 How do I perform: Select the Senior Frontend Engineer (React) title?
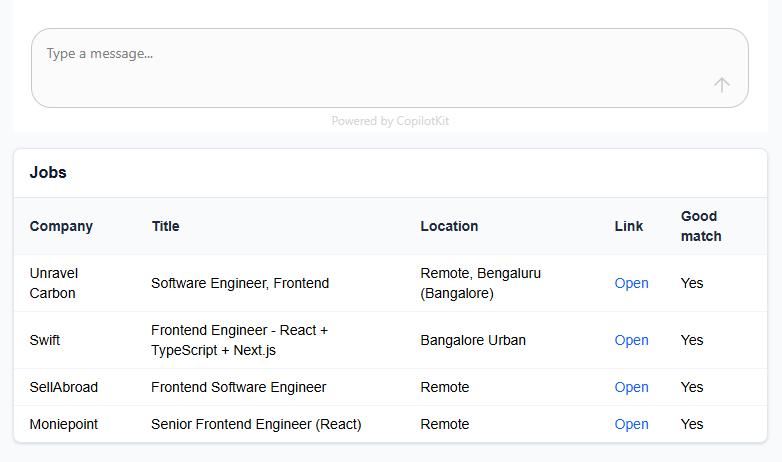[x=256, y=424]
